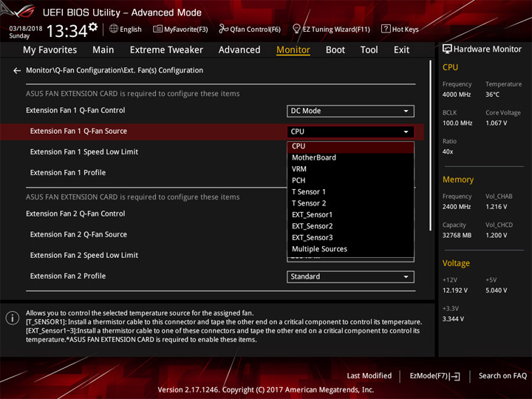Click memory frequency 2400 MHz
532x399 pixels.
click(457, 207)
